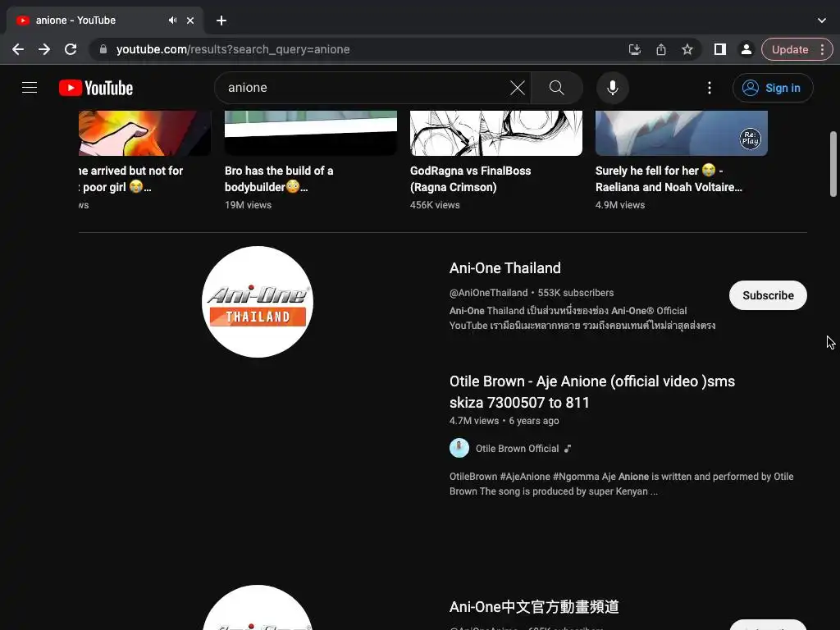This screenshot has height=630, width=840.
Task: Reload the current page
Action: [x=71, y=49]
